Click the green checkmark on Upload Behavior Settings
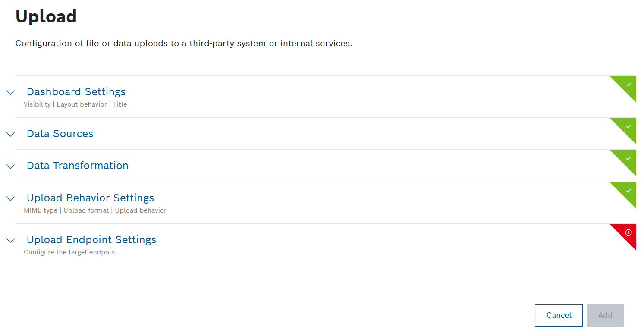 [x=628, y=191]
